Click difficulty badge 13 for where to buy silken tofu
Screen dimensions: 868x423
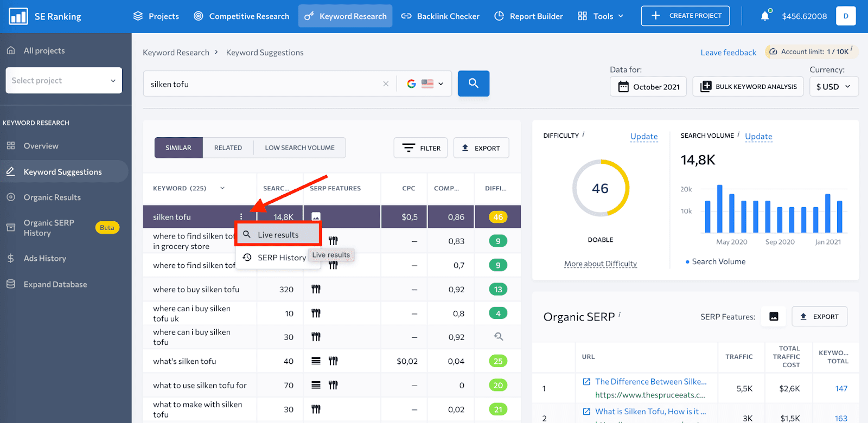[x=497, y=290]
